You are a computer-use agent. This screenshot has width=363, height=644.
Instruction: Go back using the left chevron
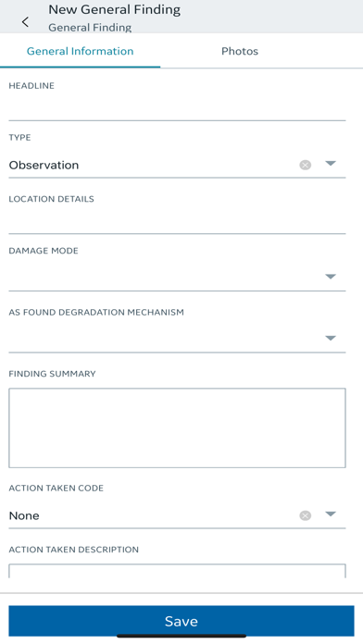pos(26,22)
